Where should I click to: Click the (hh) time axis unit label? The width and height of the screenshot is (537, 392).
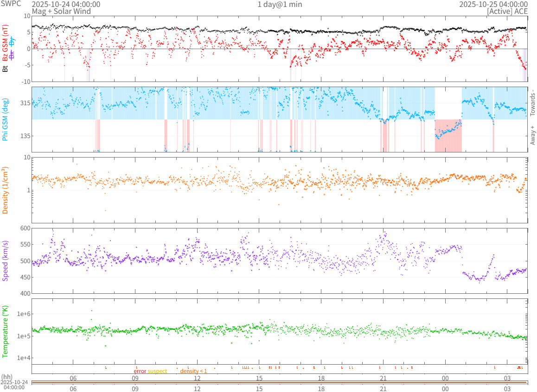(x=7, y=376)
